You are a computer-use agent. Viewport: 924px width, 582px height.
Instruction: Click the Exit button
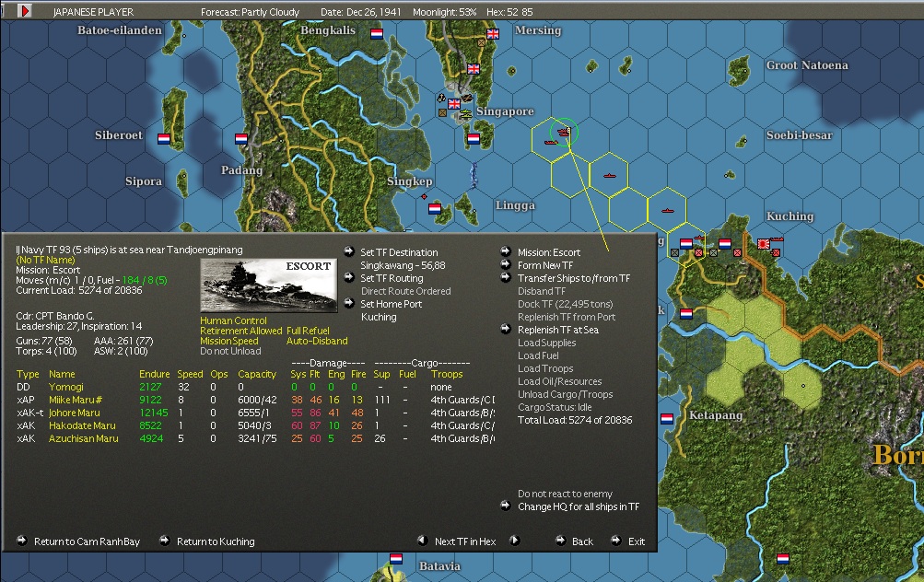tap(637, 541)
